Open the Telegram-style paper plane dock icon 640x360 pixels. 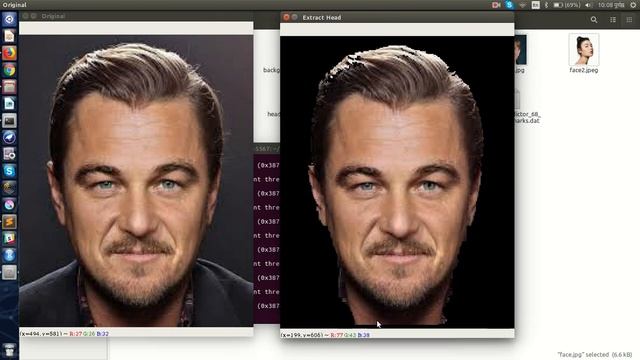click(9, 137)
